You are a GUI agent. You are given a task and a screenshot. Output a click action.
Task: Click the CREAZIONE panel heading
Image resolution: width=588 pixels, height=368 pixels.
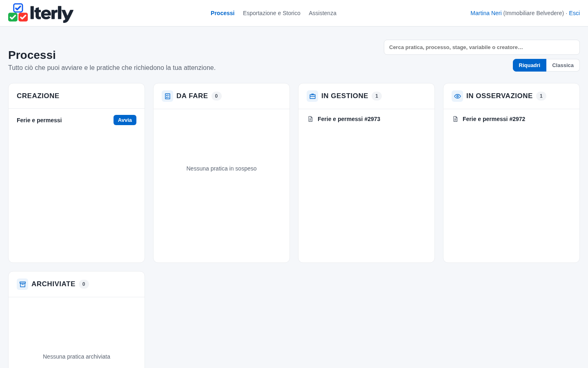click(x=38, y=96)
